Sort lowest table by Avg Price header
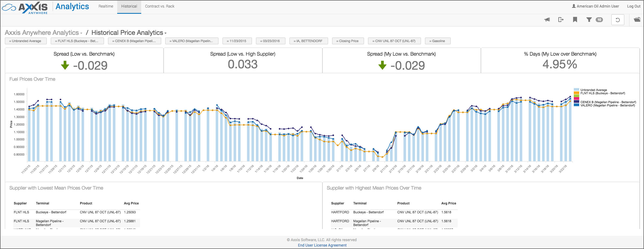 pos(131,203)
